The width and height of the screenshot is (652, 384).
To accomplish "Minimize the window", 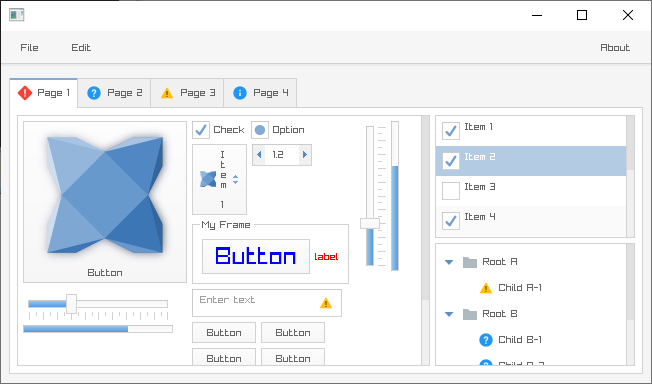I will [x=537, y=15].
